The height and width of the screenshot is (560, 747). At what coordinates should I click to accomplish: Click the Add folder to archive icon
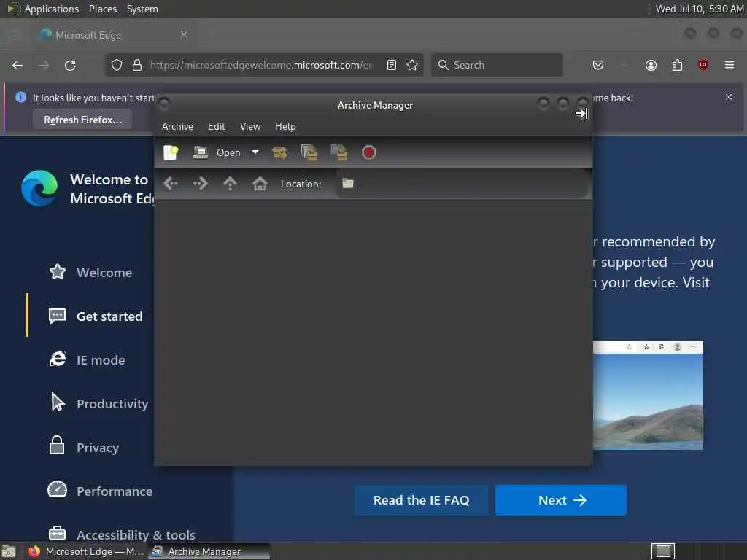338,152
